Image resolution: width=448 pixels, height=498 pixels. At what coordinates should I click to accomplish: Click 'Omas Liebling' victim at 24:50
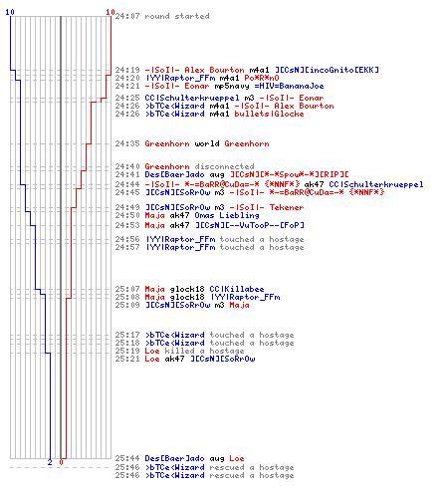coord(227,215)
